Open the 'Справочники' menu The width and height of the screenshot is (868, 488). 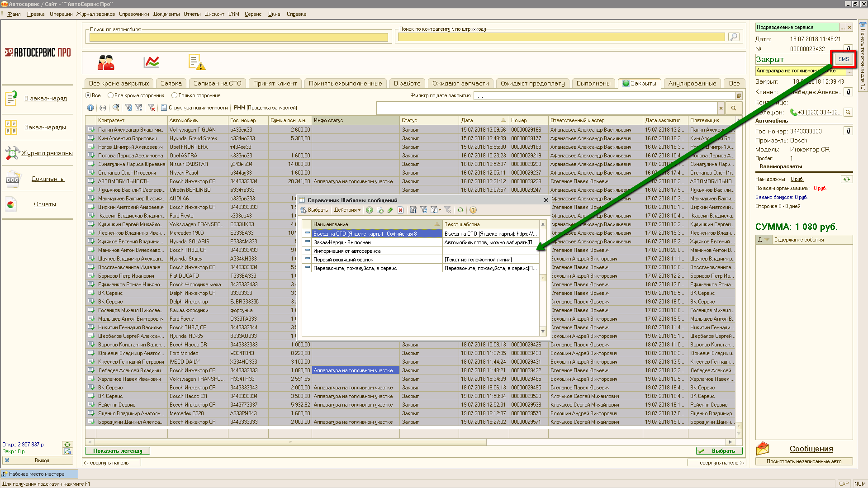click(x=134, y=14)
